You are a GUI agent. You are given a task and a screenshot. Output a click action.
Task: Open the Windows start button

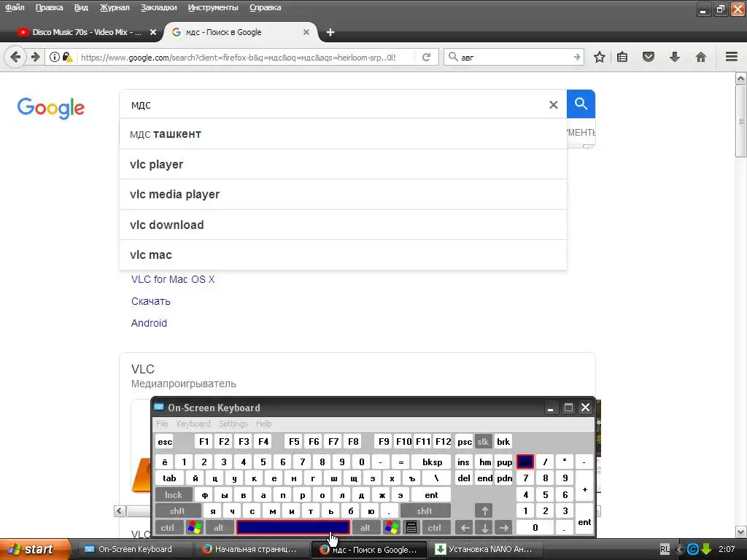click(x=34, y=549)
